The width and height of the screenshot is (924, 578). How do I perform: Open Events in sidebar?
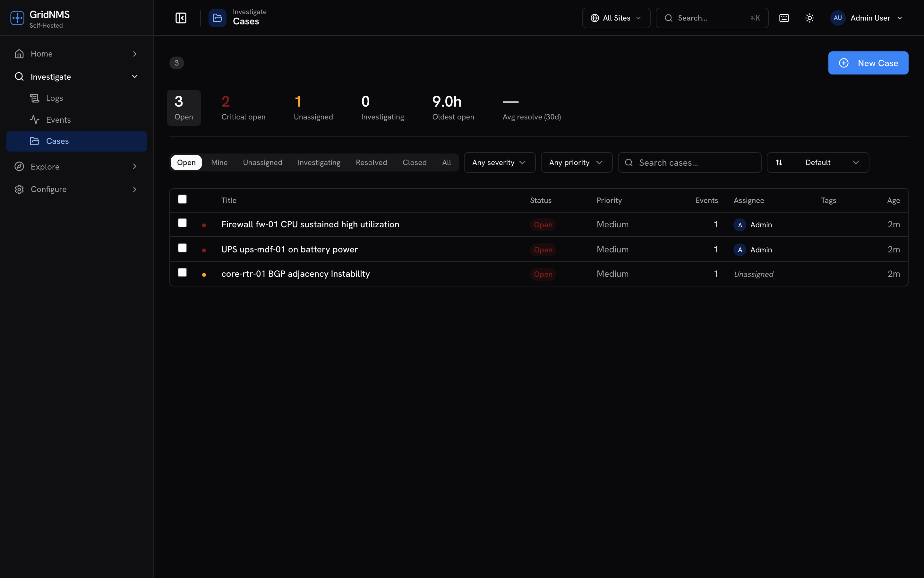(77, 120)
